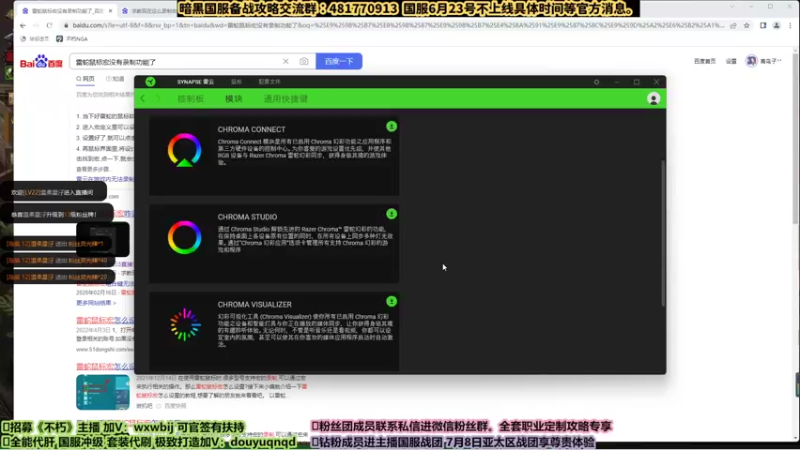Open Chrome tab search chevron
Screen dimensions: 800x450
click(x=732, y=7)
